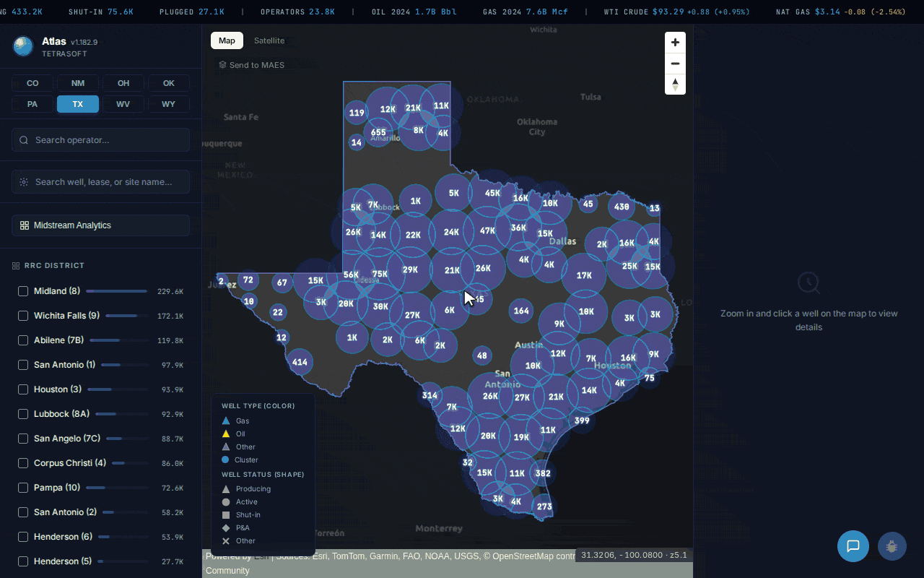
Task: Check the Henderson (6) checkbox
Action: coord(23,537)
